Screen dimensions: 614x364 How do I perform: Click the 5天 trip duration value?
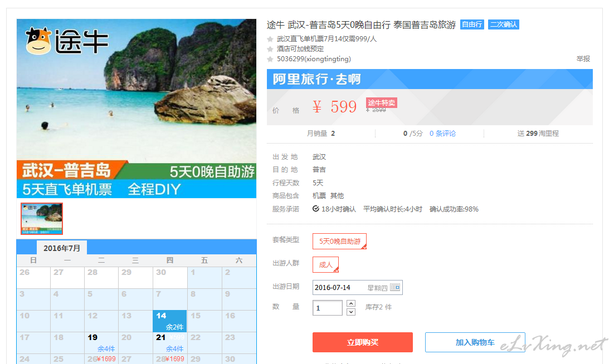tap(318, 183)
